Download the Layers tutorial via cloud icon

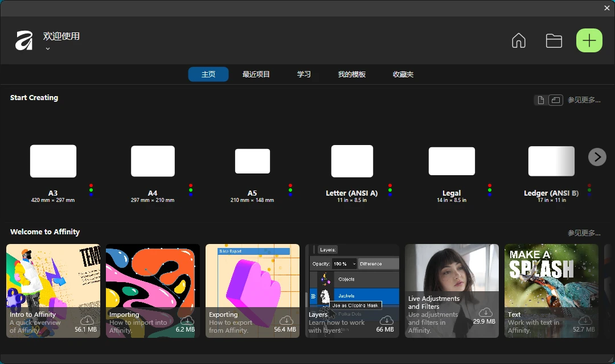[386, 321]
